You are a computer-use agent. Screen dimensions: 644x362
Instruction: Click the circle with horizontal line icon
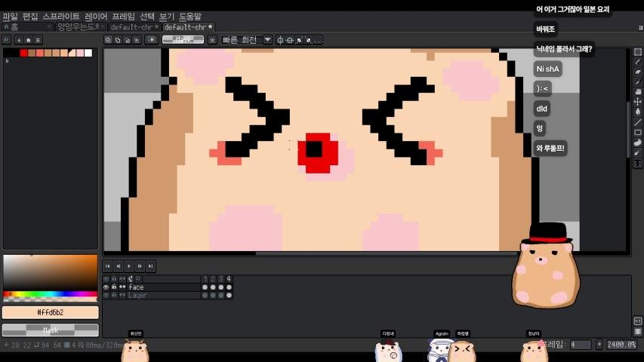tap(290, 40)
